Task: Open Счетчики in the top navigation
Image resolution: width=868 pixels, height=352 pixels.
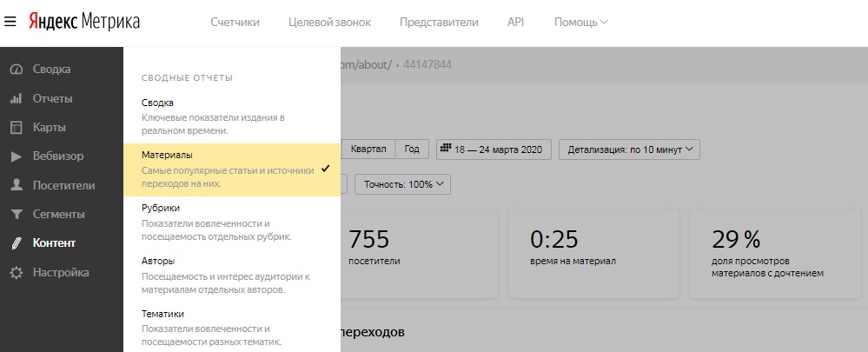Action: [x=235, y=22]
